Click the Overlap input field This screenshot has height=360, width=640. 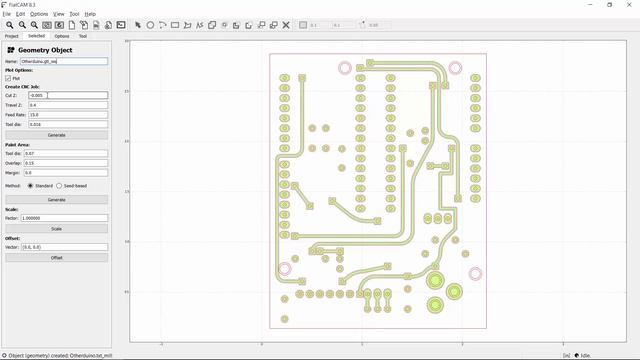pos(66,163)
